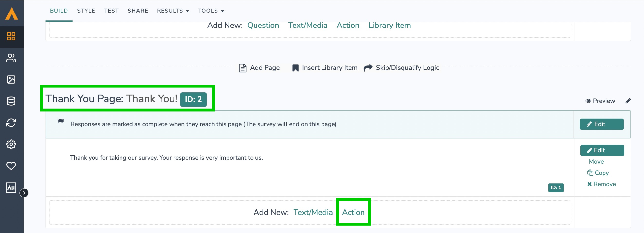The image size is (644, 233).
Task: Click the ID: 1 badge on the text element
Action: point(556,188)
